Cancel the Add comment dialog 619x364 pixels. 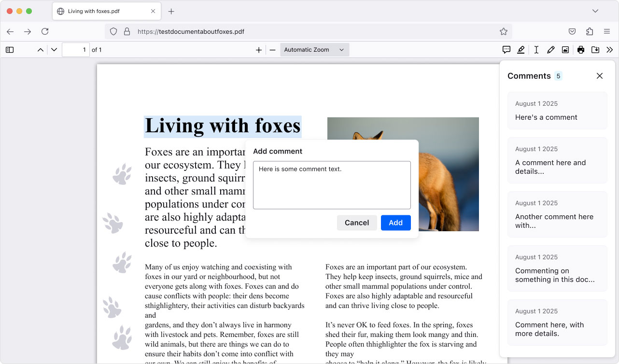coord(357,223)
